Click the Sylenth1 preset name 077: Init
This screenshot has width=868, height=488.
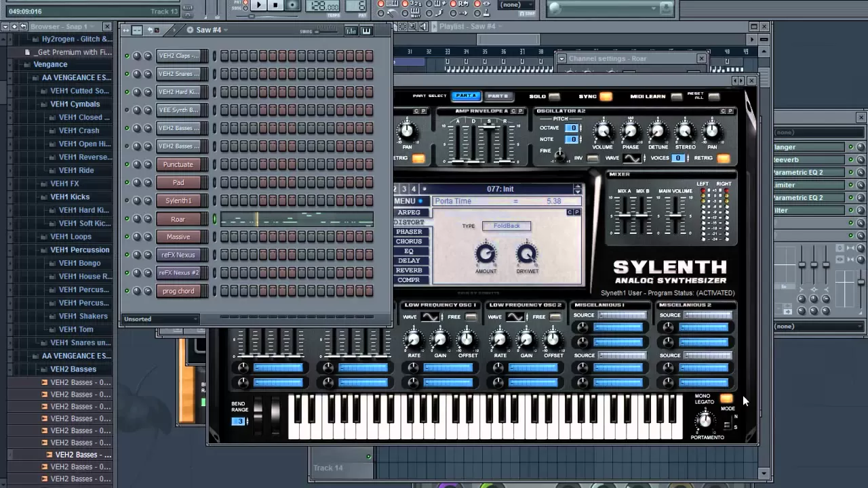click(500, 189)
